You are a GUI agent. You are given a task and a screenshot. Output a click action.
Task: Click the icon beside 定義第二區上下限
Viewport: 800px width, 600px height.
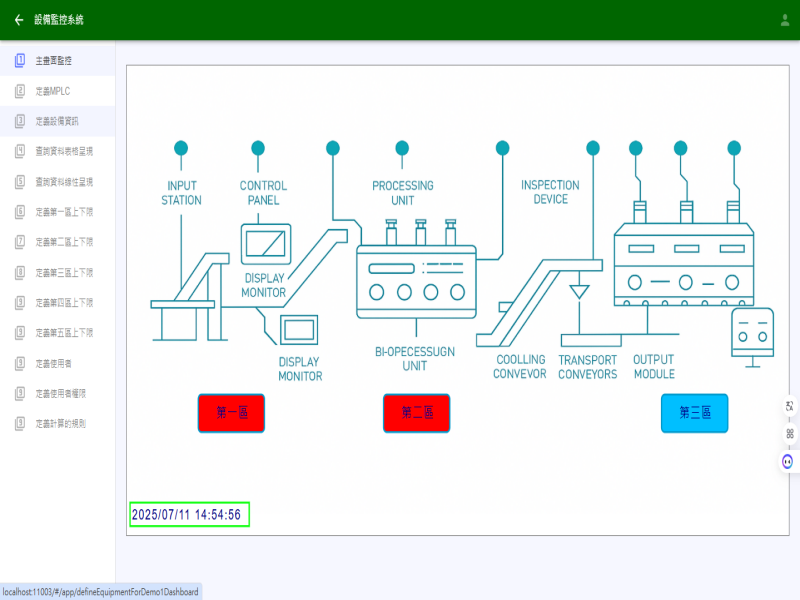click(20, 242)
